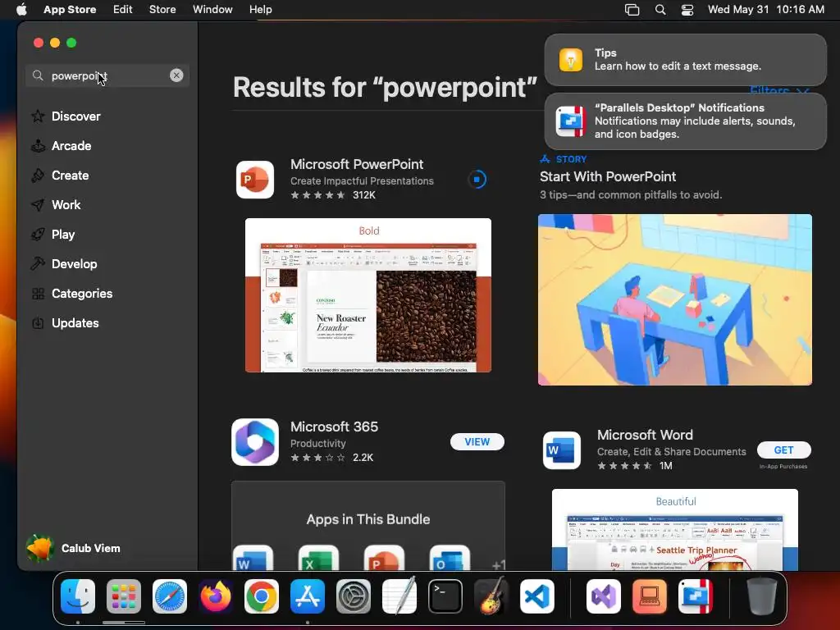Launch Google Chrome from the Dock
Image resolution: width=840 pixels, height=630 pixels.
coord(262,596)
